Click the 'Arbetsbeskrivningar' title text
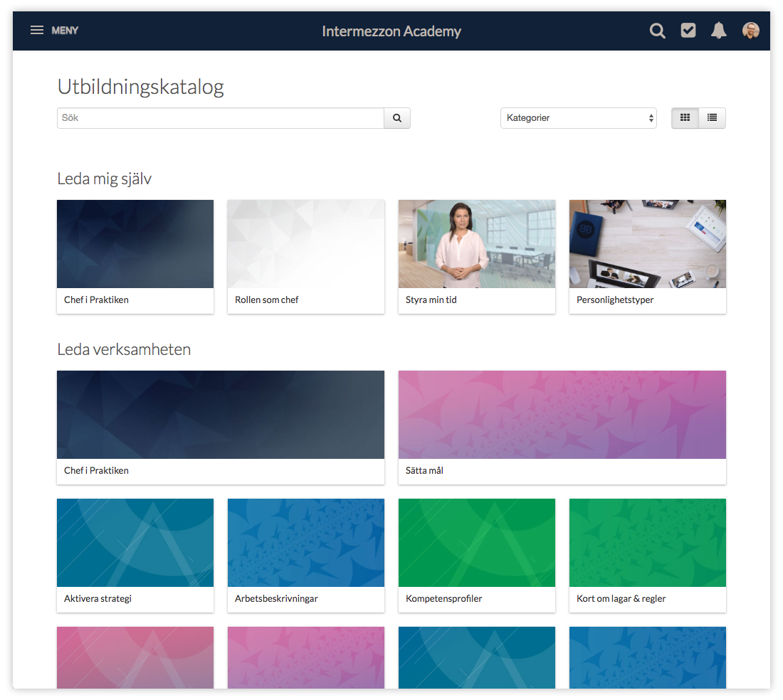783x700 pixels. pos(276,599)
